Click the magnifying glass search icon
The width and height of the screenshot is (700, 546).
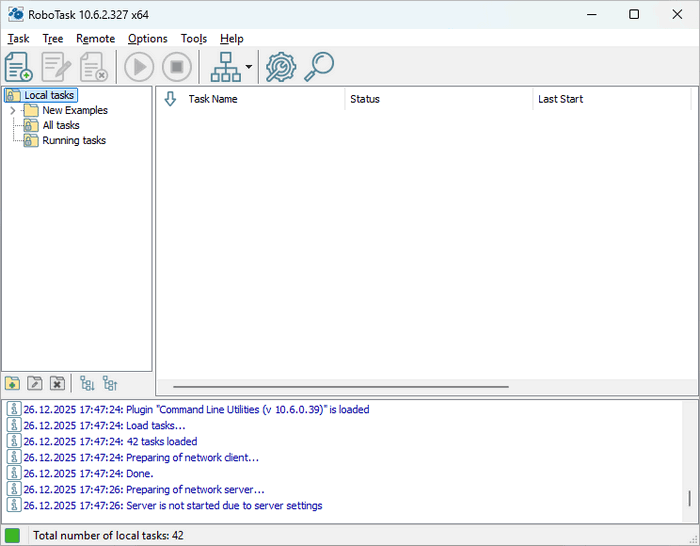point(319,67)
